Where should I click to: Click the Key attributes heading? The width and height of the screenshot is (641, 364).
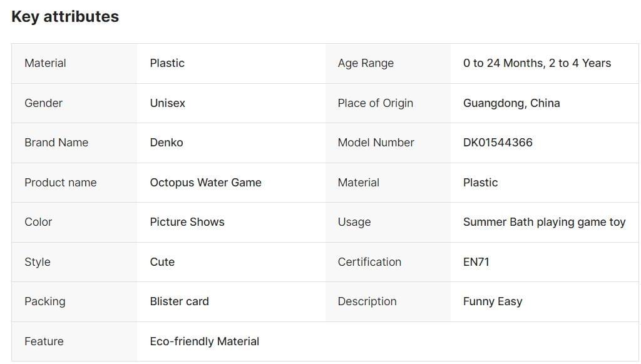pyautogui.click(x=65, y=17)
